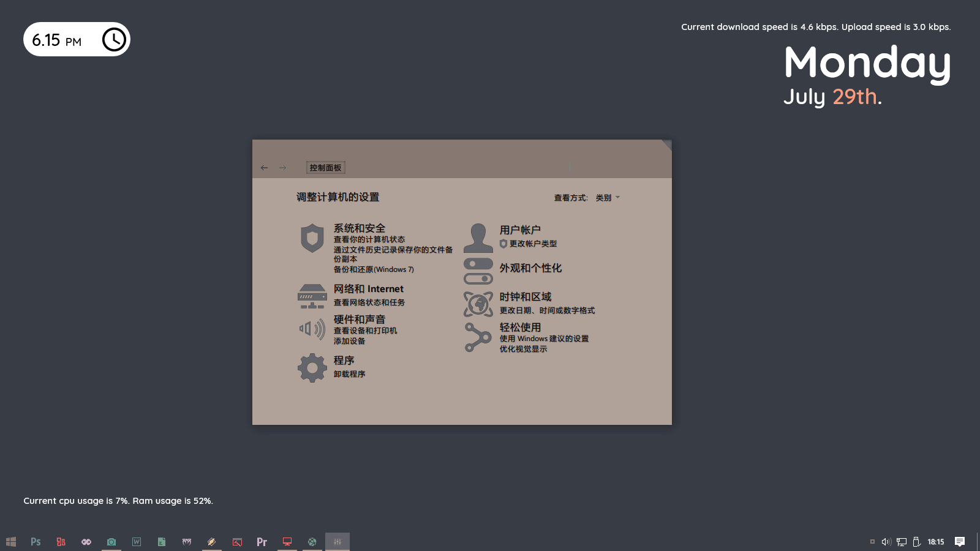This screenshot has height=551, width=980.
Task: Open the notification center in taskbar
Action: 960,542
